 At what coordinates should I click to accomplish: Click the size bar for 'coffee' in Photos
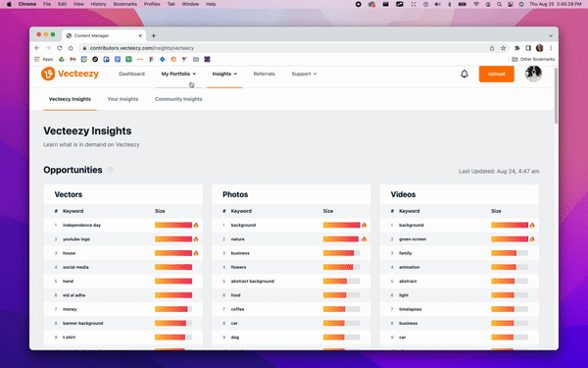[341, 309]
